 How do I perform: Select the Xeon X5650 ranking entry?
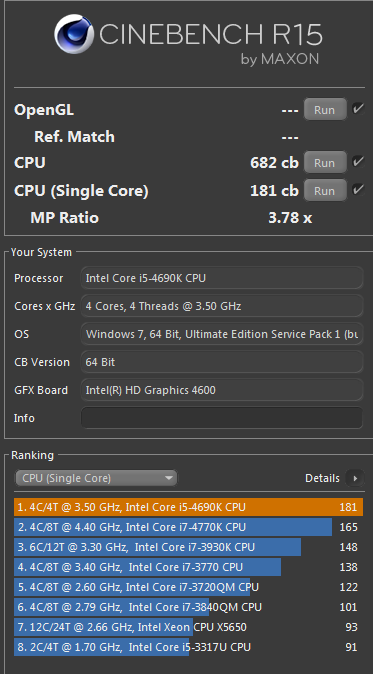click(x=188, y=627)
